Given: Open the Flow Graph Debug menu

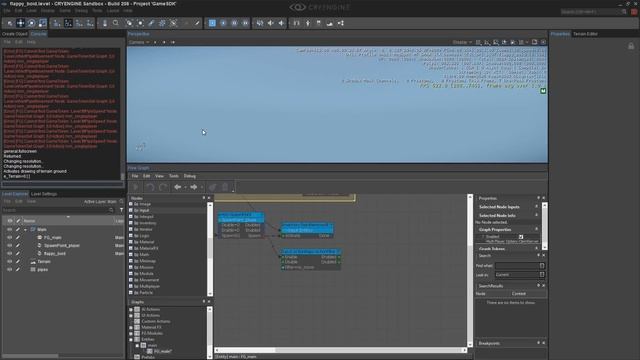Looking at the screenshot, I should point(189,176).
